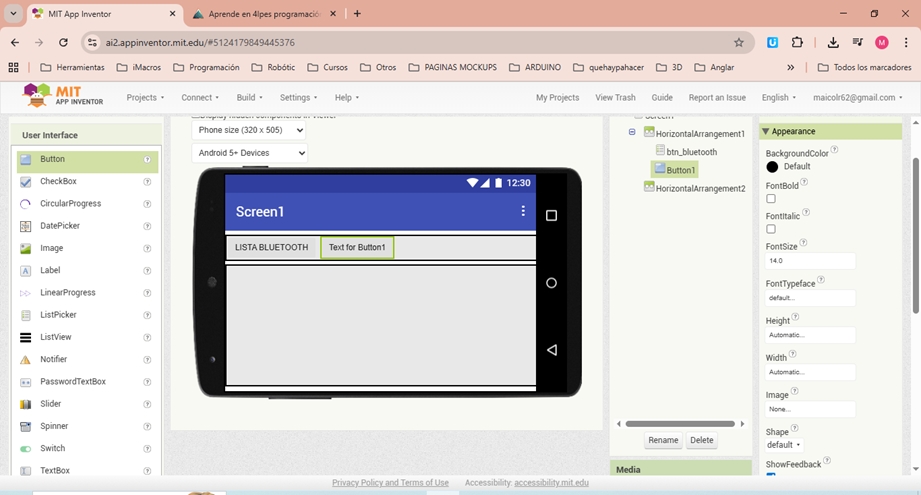Select the ListView component icon

coord(26,337)
